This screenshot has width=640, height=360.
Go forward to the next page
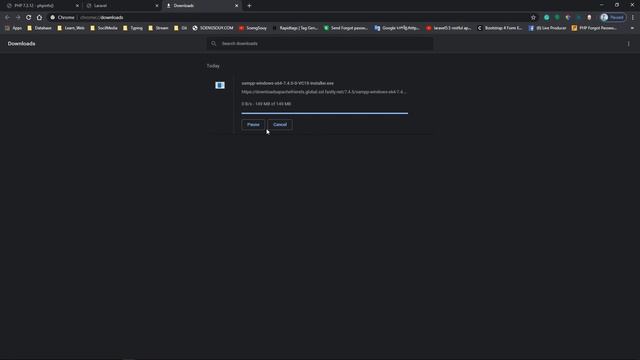pyautogui.click(x=18, y=18)
